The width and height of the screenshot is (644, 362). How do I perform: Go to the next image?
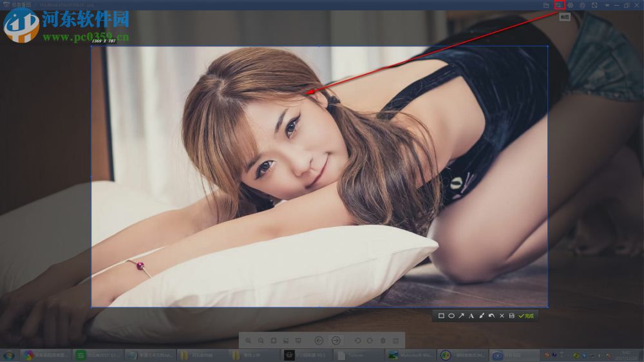[x=336, y=341]
